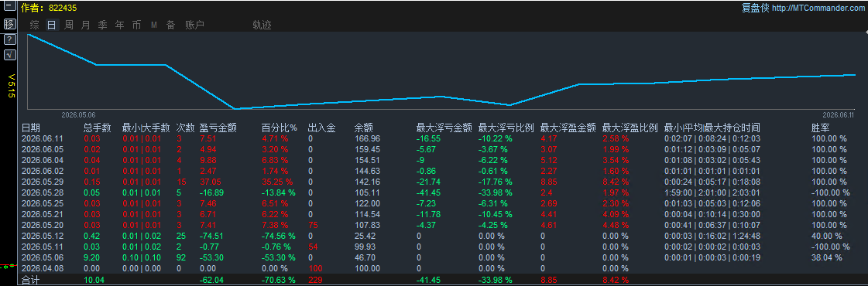Click win rate 38.04 %

coord(826,257)
